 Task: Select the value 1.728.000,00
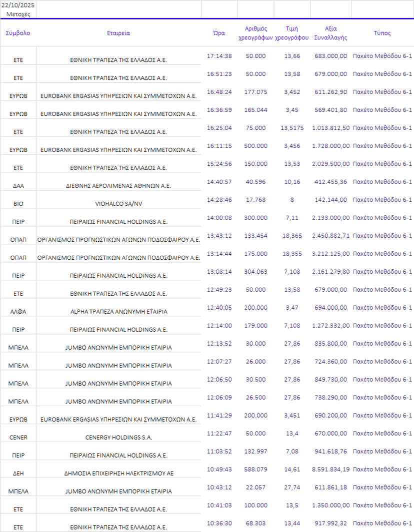coord(331,146)
